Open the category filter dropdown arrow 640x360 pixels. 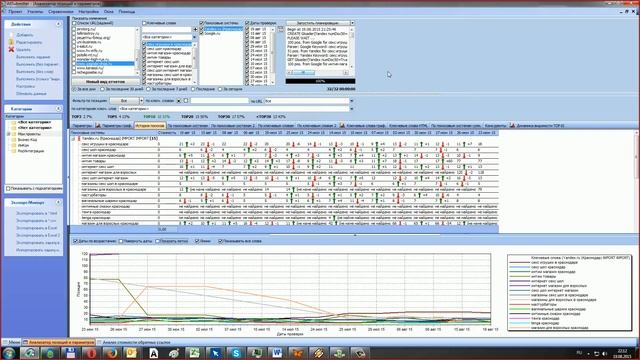coord(352,109)
